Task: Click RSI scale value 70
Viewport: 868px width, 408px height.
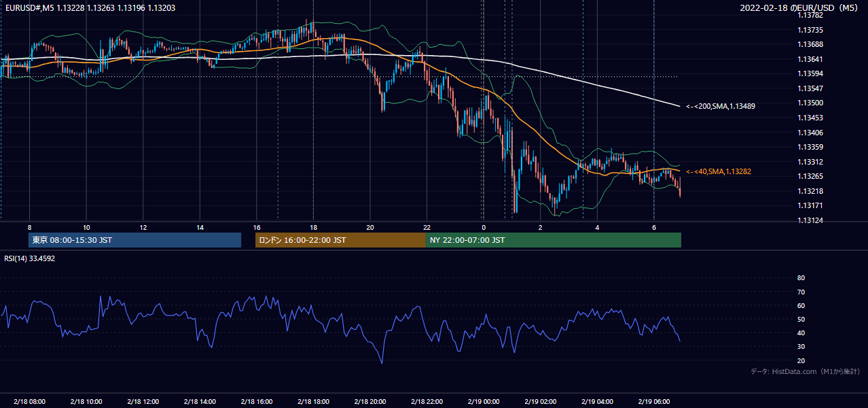Action: [x=801, y=292]
